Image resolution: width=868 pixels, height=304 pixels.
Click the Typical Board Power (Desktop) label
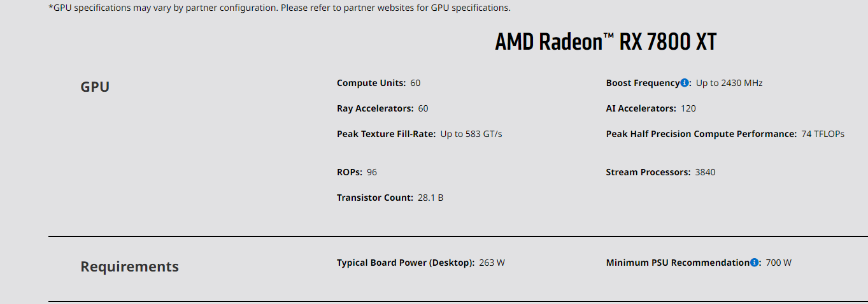click(x=405, y=263)
